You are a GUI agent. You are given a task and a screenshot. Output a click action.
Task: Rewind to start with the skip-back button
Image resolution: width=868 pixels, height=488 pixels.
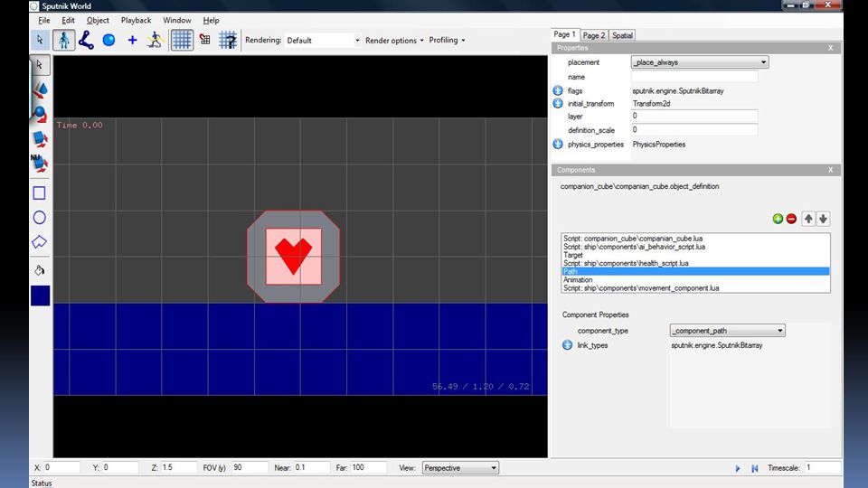[754, 469]
